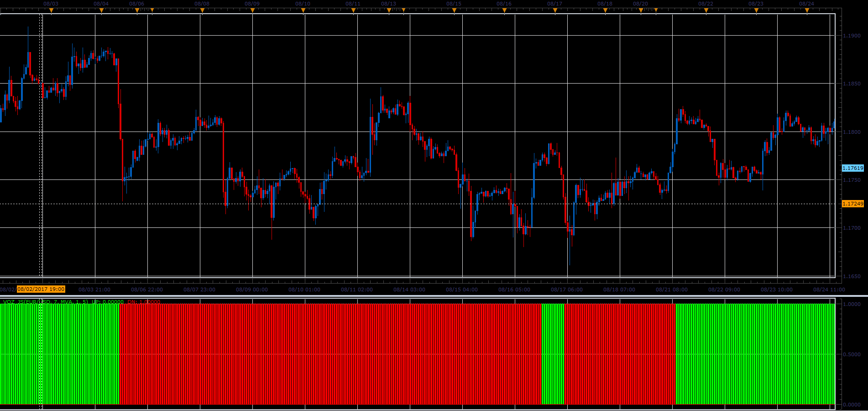Click the orange day marker under 08/23
868x411 pixels.
(756, 10)
